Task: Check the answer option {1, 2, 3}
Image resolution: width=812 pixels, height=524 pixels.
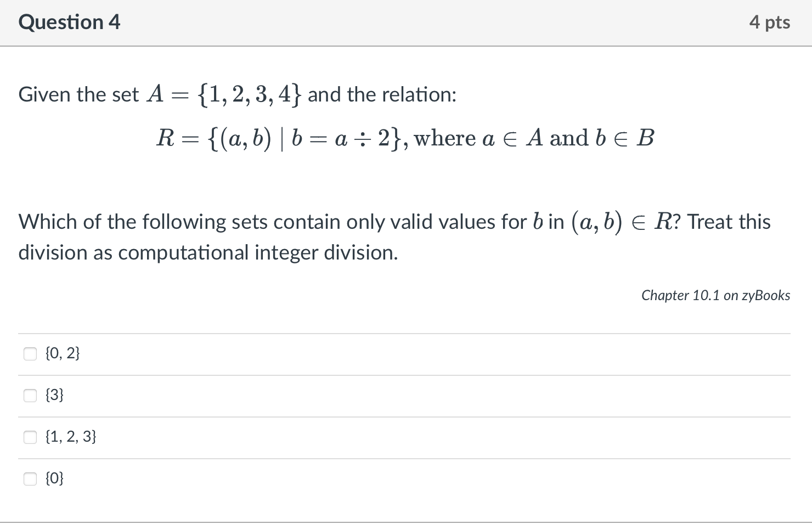Action: click(30, 437)
